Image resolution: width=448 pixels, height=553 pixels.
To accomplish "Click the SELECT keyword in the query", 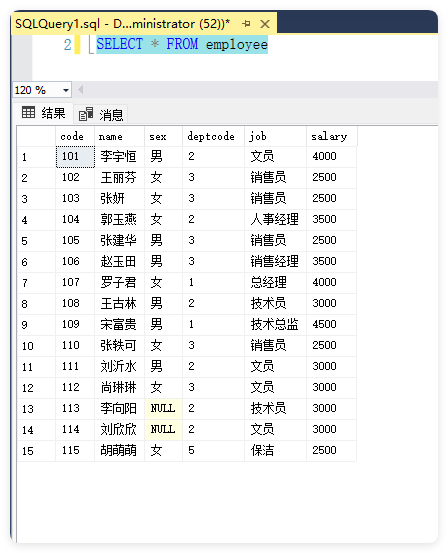I will 120,44.
